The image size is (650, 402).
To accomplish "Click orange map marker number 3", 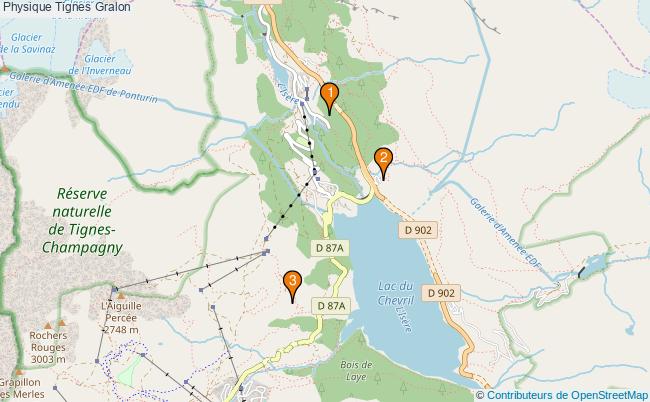I will point(292,287).
